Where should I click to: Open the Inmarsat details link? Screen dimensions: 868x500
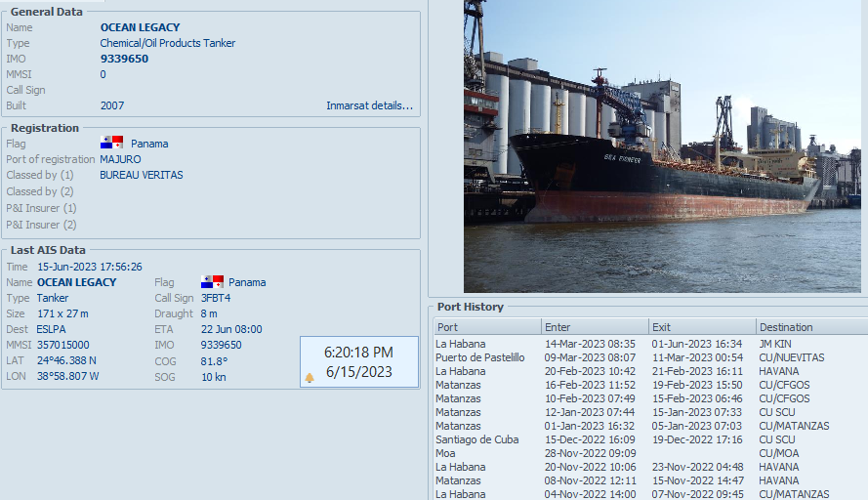[369, 105]
